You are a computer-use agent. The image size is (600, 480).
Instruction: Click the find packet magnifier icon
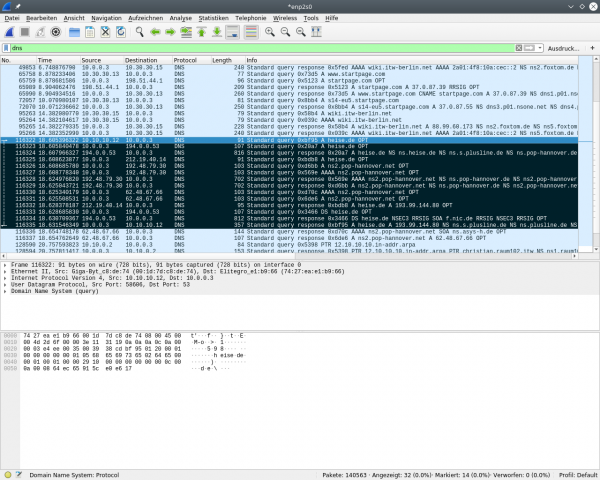point(140,31)
